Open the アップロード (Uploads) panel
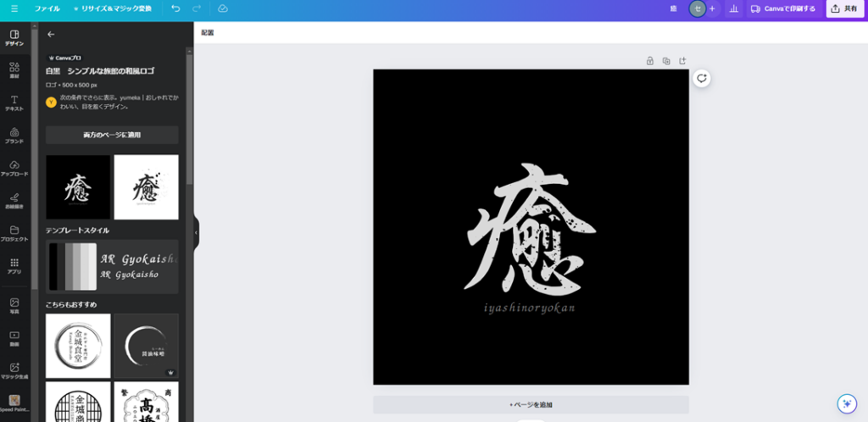 pos(14,168)
